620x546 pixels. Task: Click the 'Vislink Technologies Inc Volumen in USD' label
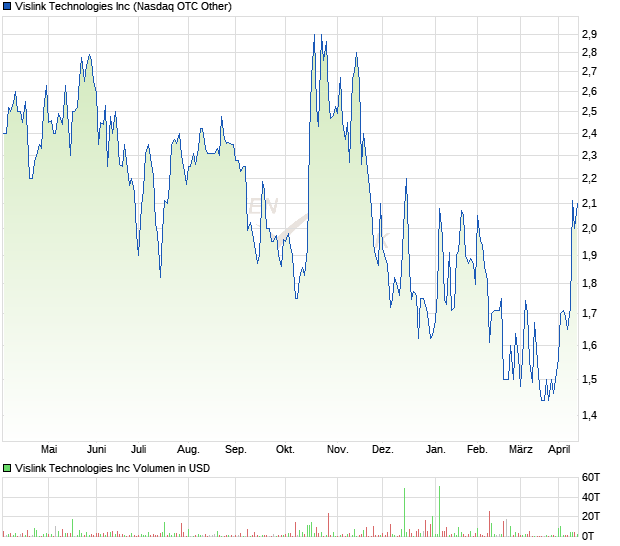click(112, 468)
